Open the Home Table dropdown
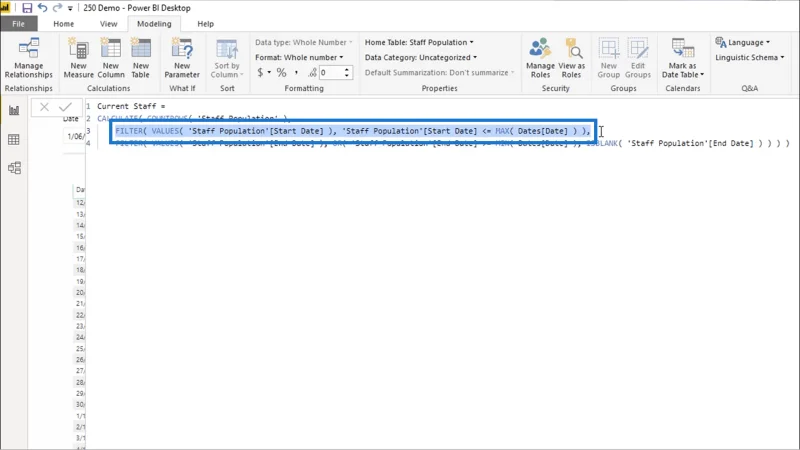The height and width of the screenshot is (450, 800). coord(419,42)
